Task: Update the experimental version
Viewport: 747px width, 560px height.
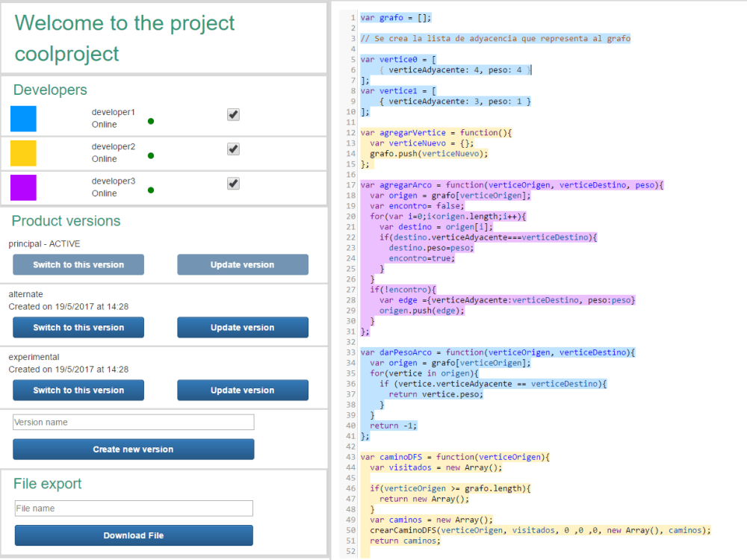Action: pos(243,390)
